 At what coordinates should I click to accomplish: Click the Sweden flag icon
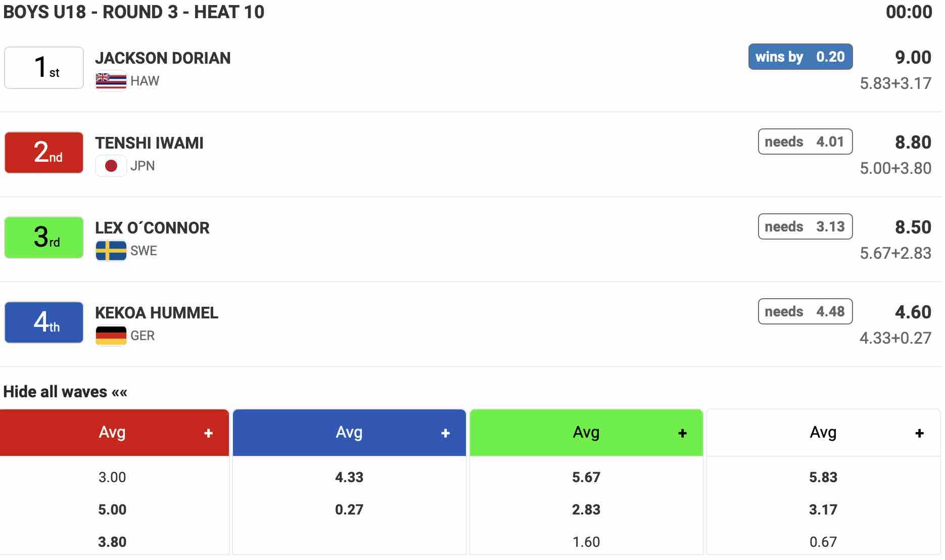(111, 251)
